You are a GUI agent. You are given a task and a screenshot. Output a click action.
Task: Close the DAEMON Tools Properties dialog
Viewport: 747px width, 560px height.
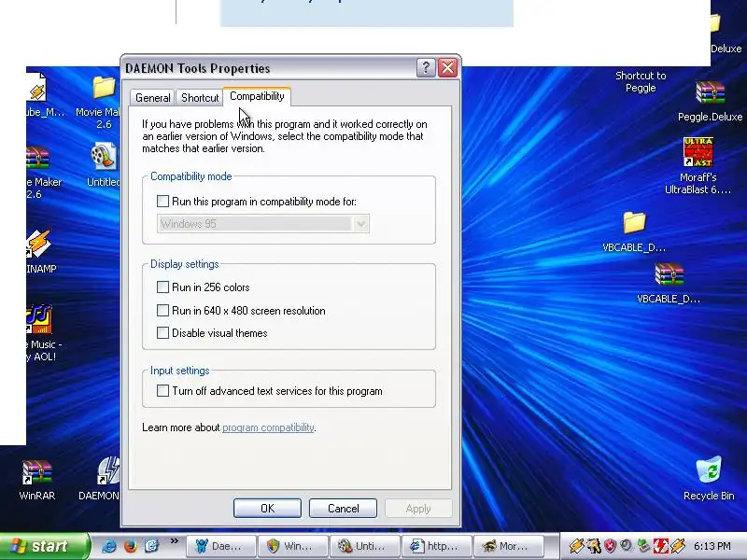[448, 68]
